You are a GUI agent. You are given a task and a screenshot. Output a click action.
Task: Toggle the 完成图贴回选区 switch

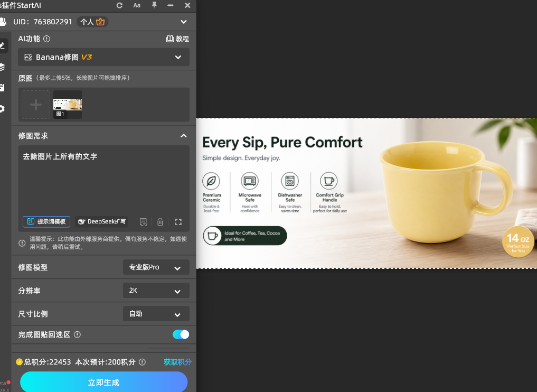click(181, 334)
